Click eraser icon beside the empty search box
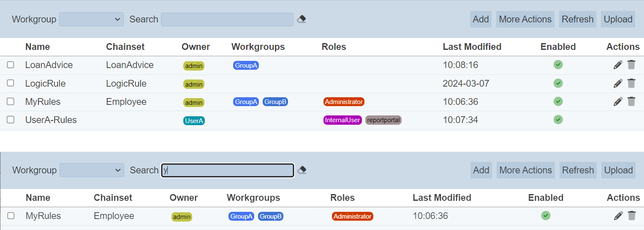 pos(302,19)
